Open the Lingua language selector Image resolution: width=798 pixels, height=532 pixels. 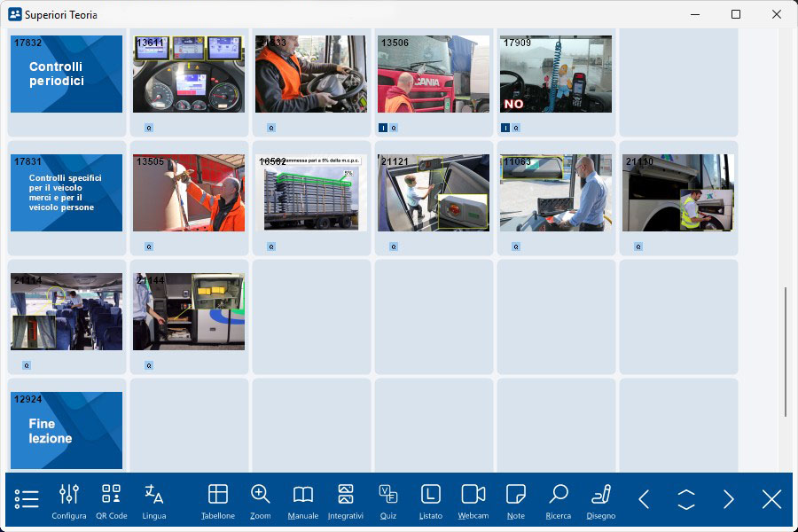click(154, 499)
